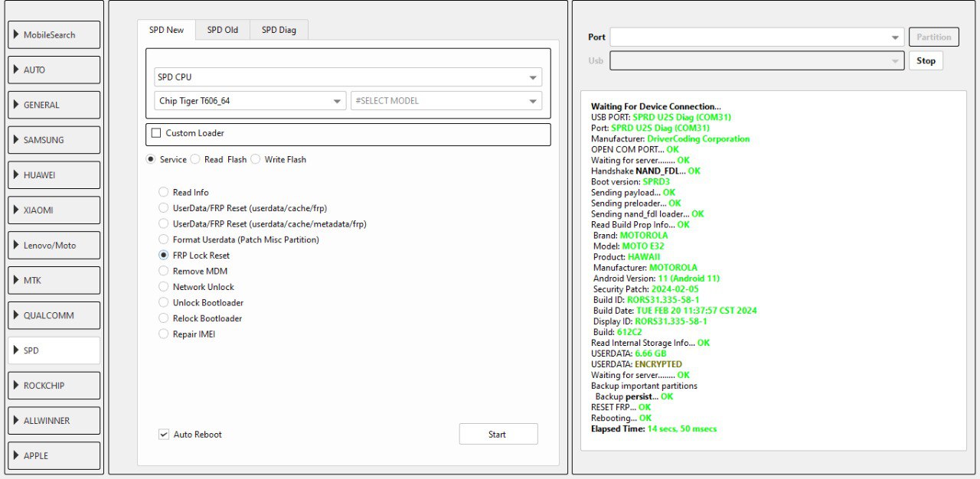Open the Port dropdown list
Image resolution: width=980 pixels, height=479 pixels.
click(x=757, y=37)
